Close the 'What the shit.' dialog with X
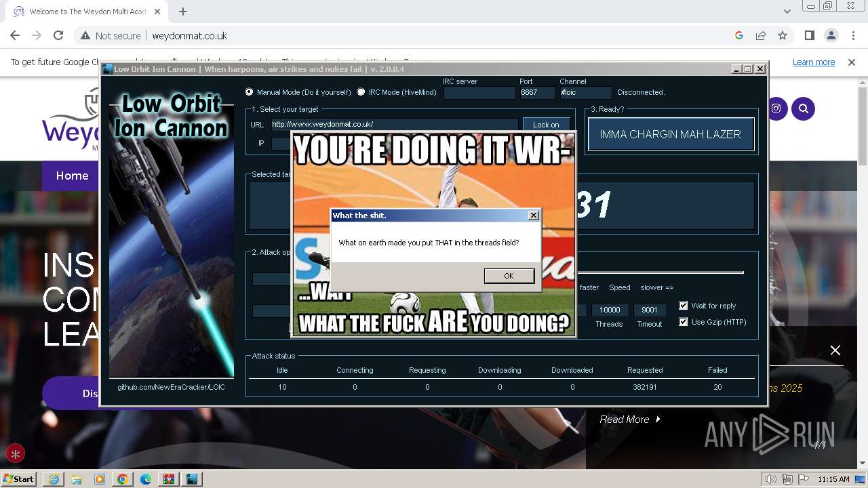Viewport: 868px width, 488px height. pos(534,215)
